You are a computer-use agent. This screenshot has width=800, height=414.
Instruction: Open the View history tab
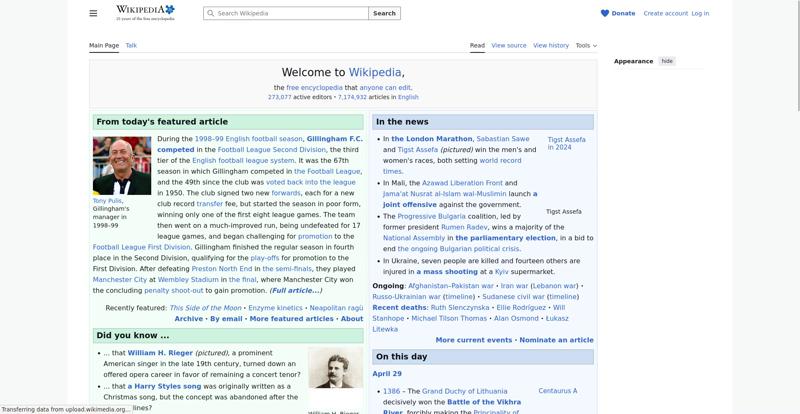tap(551, 45)
